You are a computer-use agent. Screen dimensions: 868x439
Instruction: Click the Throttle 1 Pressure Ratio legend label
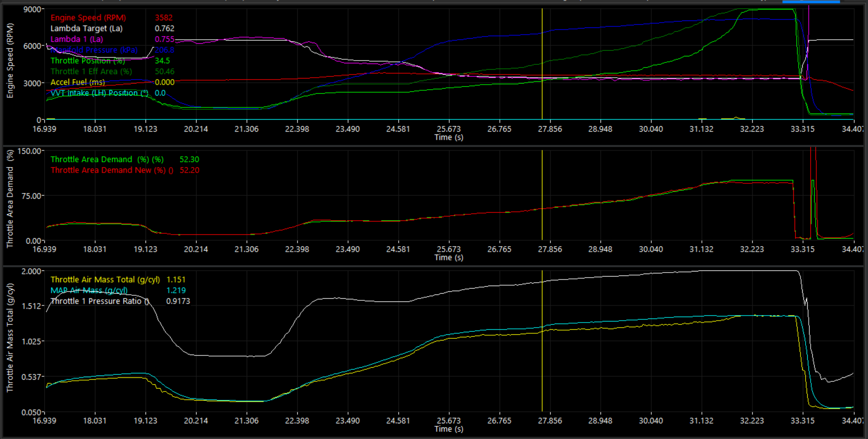[100, 301]
